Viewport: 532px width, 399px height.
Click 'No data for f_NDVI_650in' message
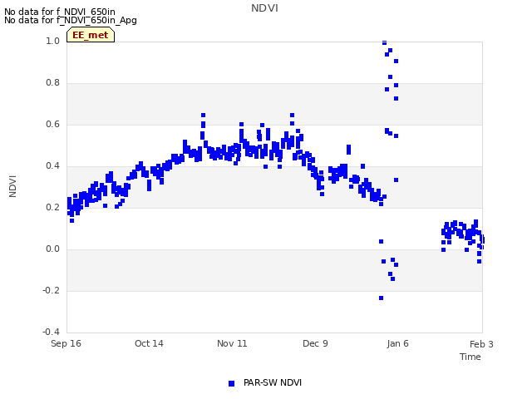click(x=60, y=12)
